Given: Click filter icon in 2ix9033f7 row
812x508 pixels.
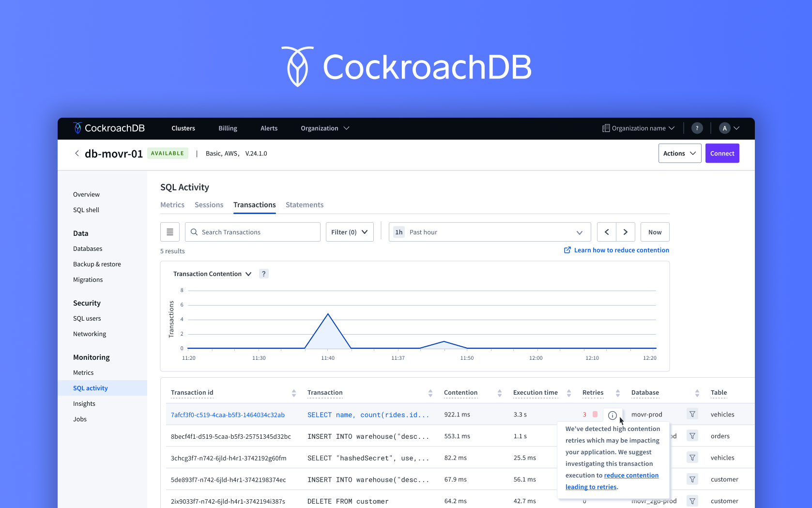Looking at the screenshot, I should (692, 501).
